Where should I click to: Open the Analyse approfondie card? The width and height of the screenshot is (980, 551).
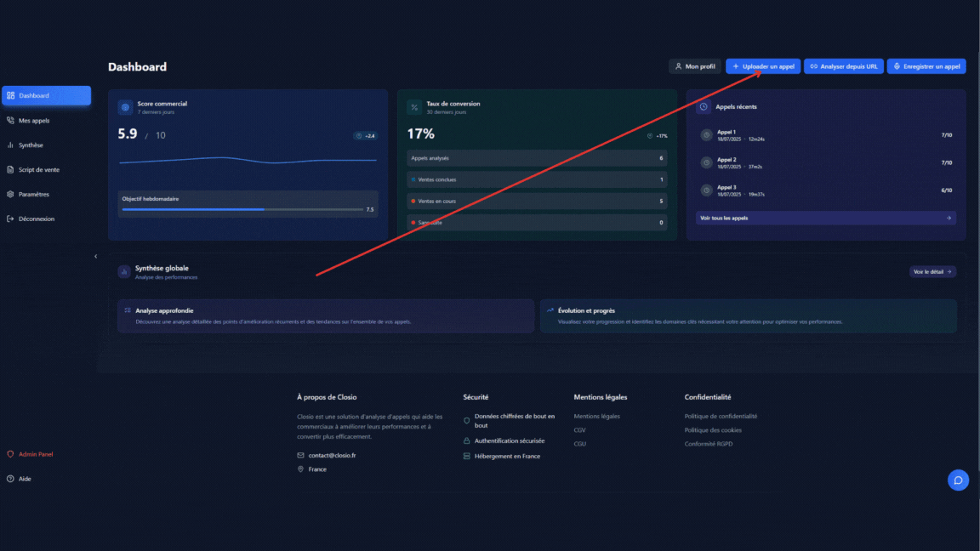click(x=326, y=315)
